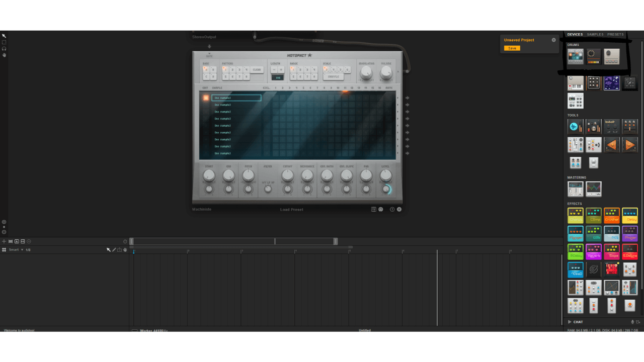
Task: Select the Delay effect icon
Action: click(630, 215)
